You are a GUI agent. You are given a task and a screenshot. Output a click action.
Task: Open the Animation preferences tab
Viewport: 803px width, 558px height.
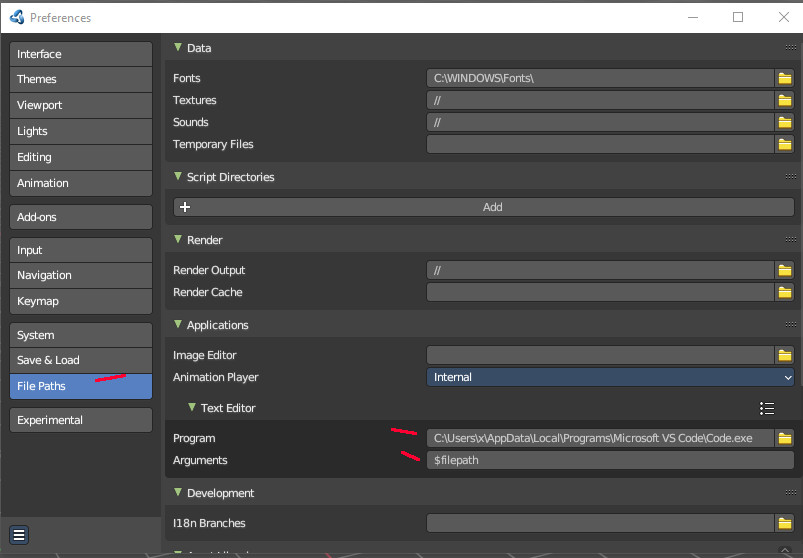coord(81,183)
